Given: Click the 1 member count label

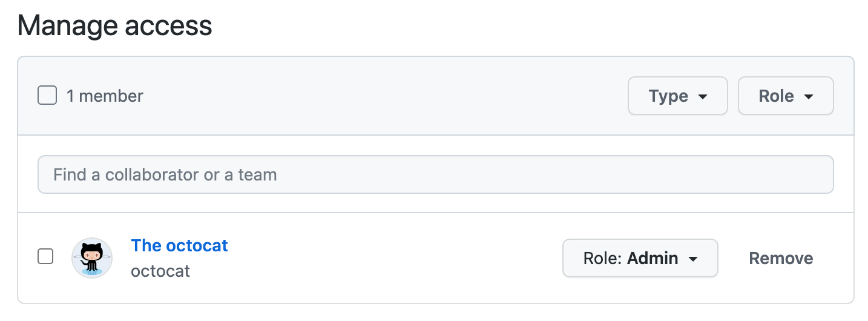Looking at the screenshot, I should [x=105, y=96].
